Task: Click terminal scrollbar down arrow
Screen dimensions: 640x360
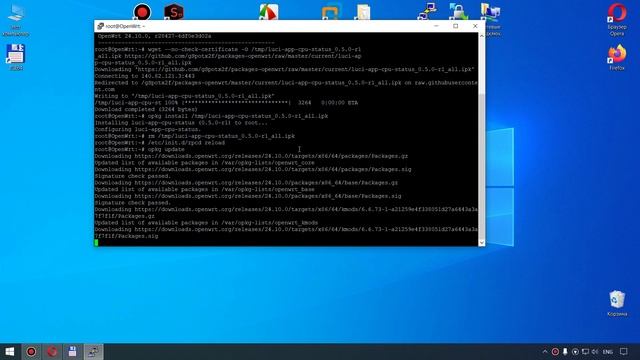Action: pos(482,242)
